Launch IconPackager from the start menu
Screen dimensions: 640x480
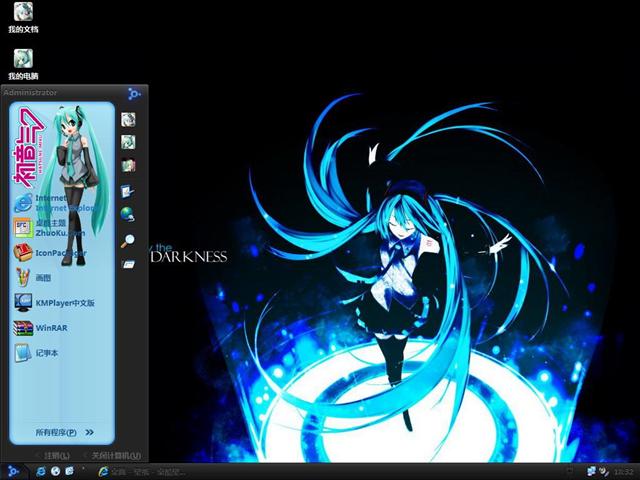point(51,253)
